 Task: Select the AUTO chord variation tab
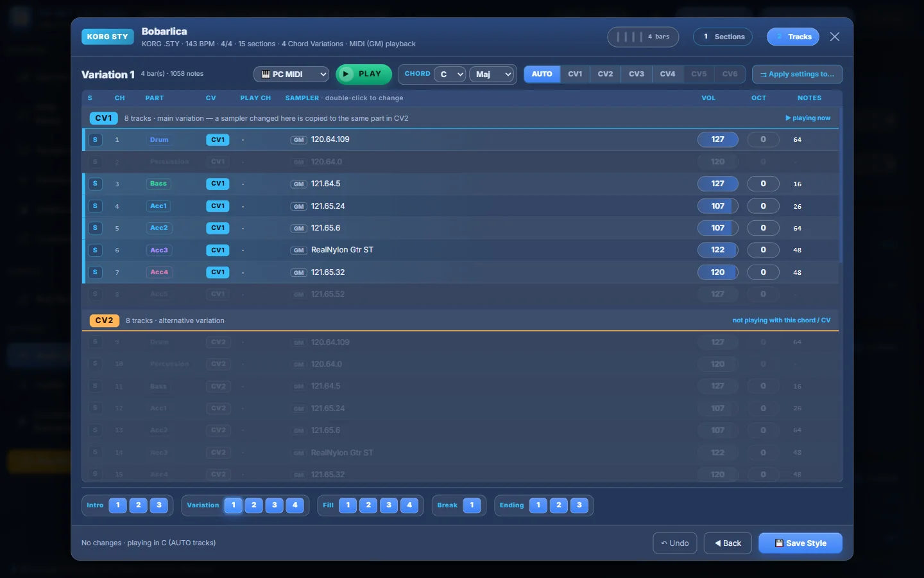pos(542,74)
